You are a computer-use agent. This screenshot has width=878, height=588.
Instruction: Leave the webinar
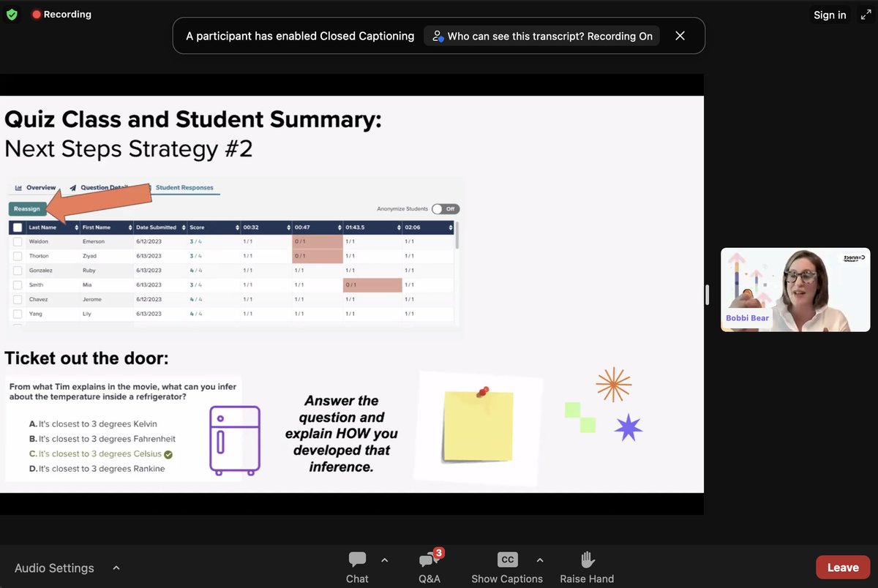click(x=843, y=568)
